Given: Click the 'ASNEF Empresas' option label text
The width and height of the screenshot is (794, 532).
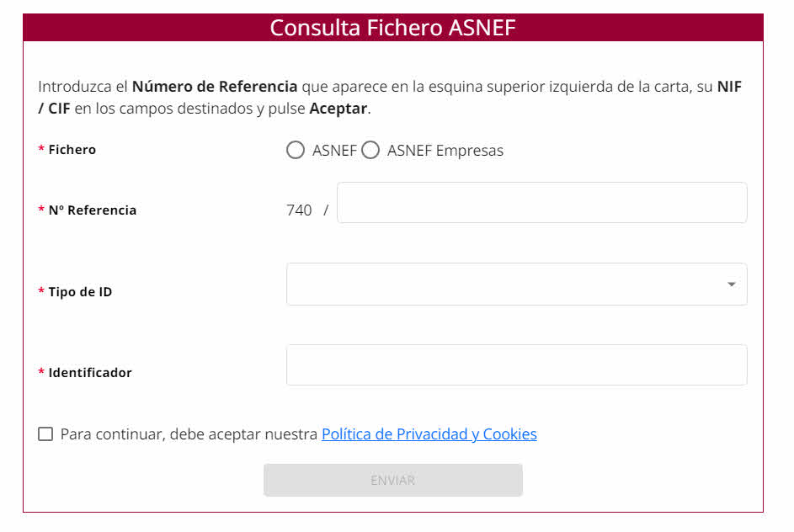Looking at the screenshot, I should pos(445,152).
